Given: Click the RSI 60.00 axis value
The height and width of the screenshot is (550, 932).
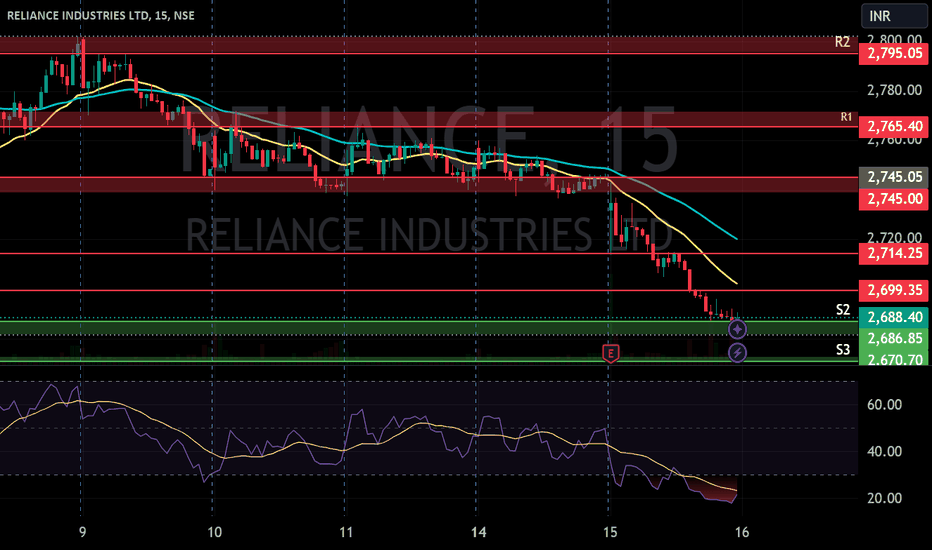Looking at the screenshot, I should coord(884,405).
